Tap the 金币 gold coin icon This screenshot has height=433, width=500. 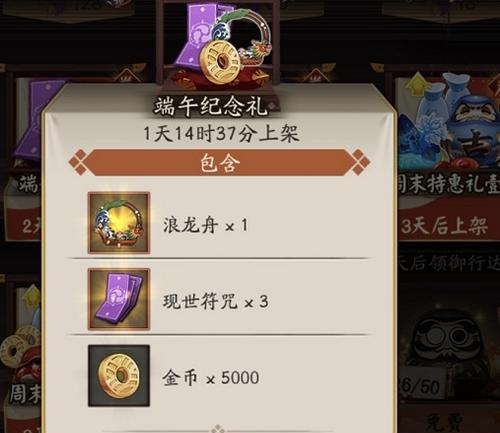click(119, 376)
